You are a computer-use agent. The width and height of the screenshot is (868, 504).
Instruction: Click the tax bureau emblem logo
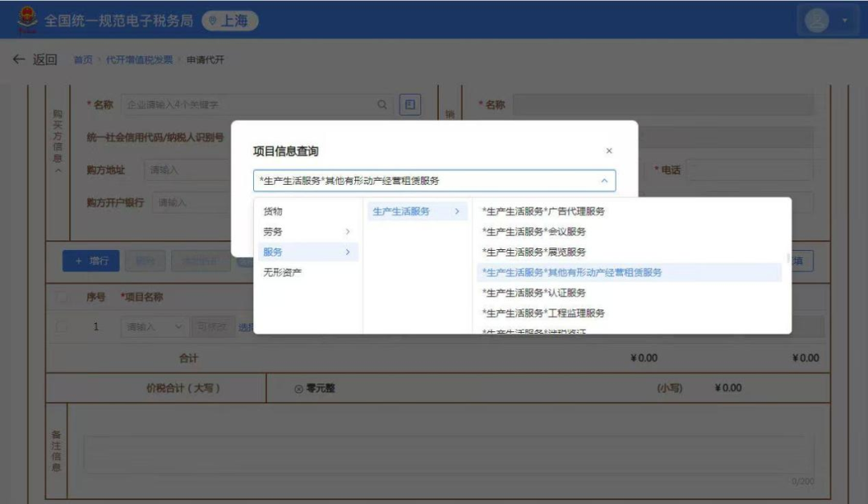pos(27,20)
